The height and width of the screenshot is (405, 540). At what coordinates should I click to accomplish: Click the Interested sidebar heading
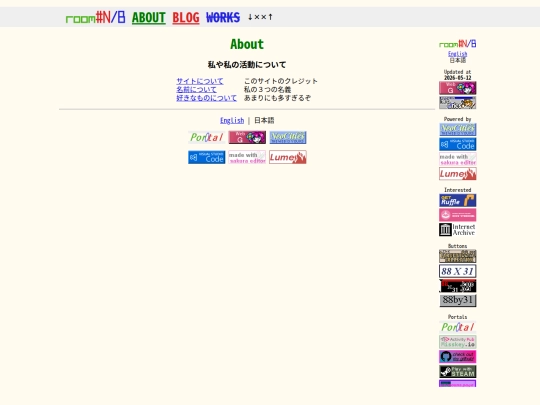pos(457,190)
